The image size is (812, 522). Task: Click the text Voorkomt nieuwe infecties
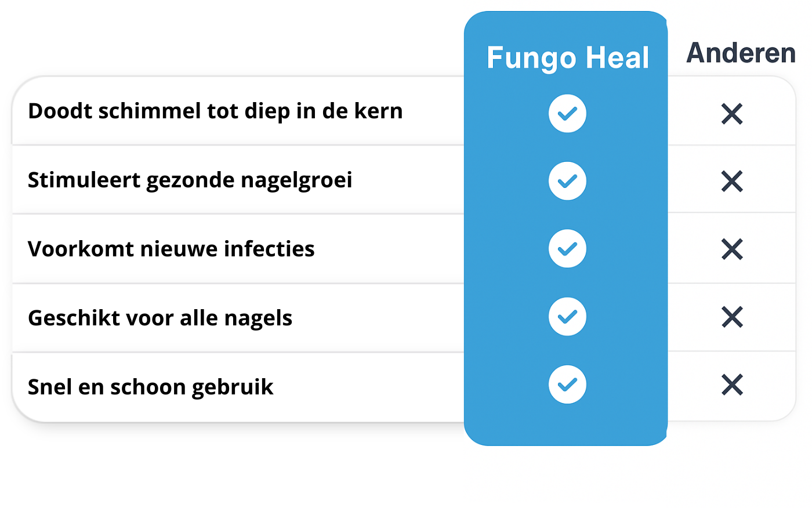pyautogui.click(x=171, y=249)
